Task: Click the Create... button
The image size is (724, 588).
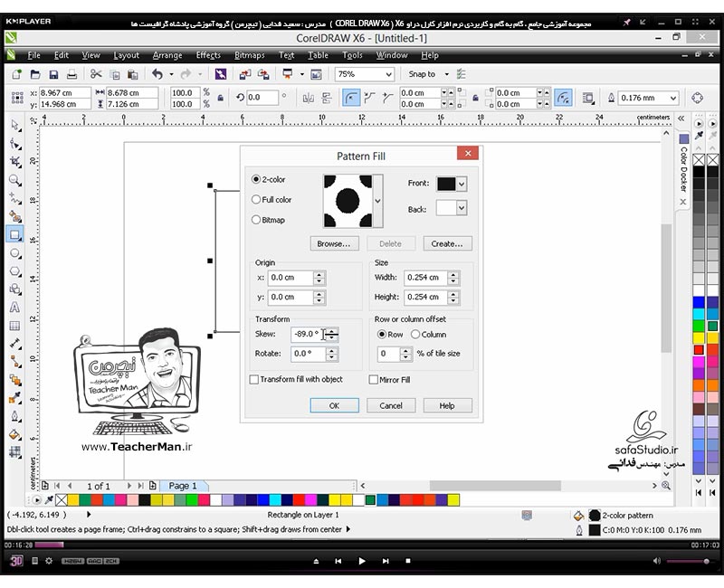Action: tap(447, 243)
